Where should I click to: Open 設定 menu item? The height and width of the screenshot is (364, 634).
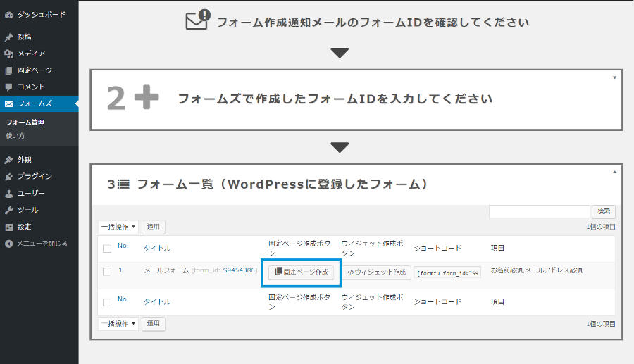point(24,227)
